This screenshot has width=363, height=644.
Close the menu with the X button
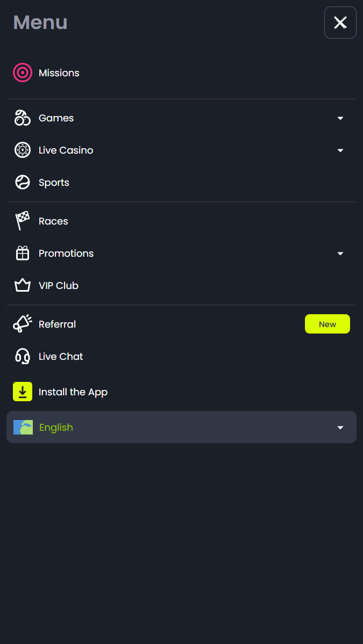tap(340, 23)
